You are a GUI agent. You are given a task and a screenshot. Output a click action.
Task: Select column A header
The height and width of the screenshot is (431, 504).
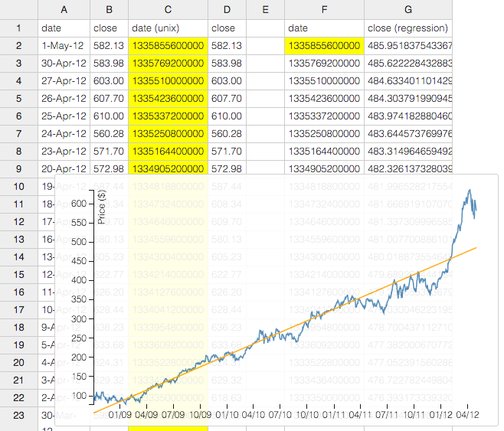[x=64, y=10]
